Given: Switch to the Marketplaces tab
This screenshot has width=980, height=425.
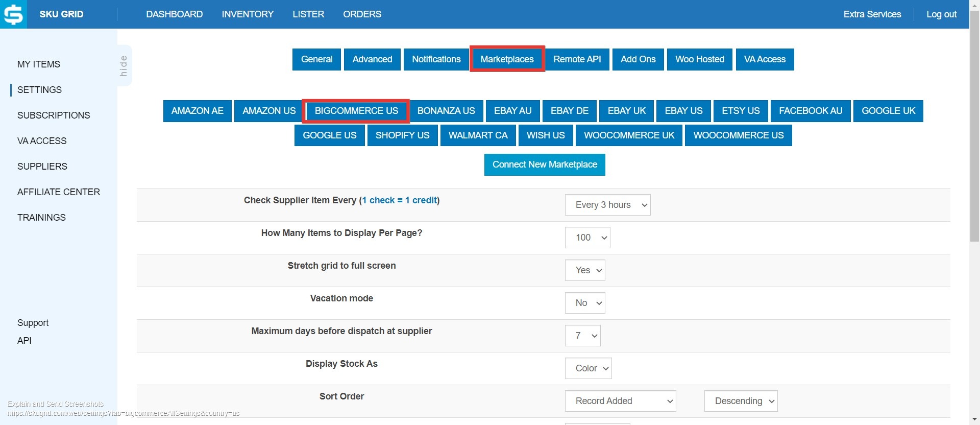Looking at the screenshot, I should (507, 59).
